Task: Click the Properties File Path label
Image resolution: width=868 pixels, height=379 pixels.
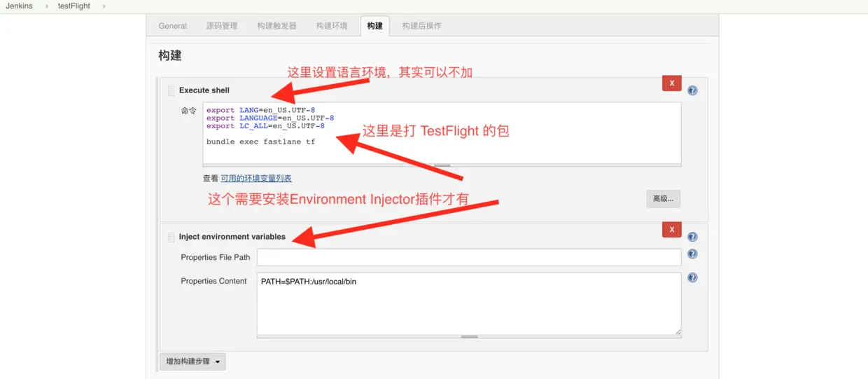Action: pos(215,257)
